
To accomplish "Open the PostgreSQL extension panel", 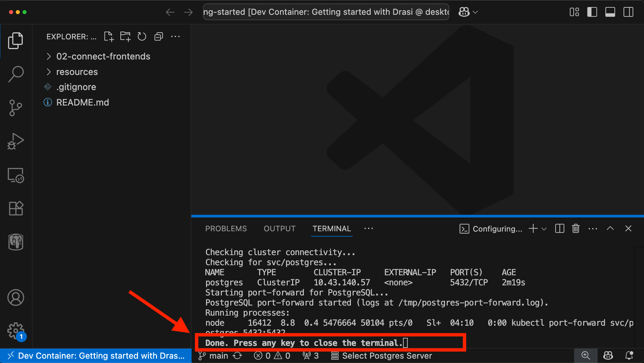I will tap(15, 242).
